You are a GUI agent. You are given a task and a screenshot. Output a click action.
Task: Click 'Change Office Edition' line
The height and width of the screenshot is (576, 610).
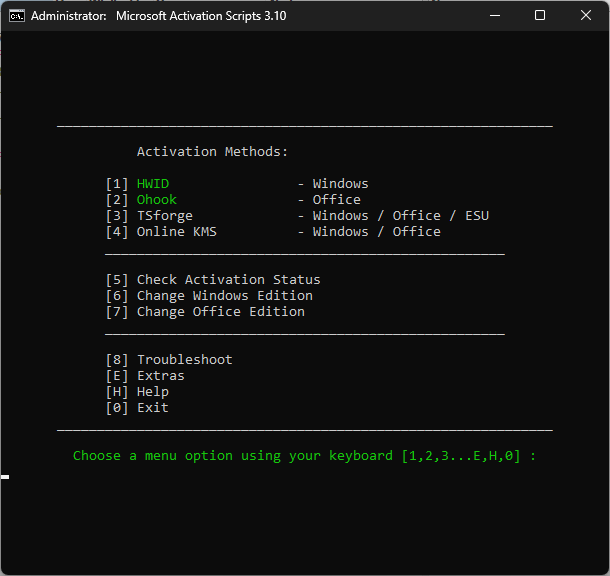click(221, 312)
